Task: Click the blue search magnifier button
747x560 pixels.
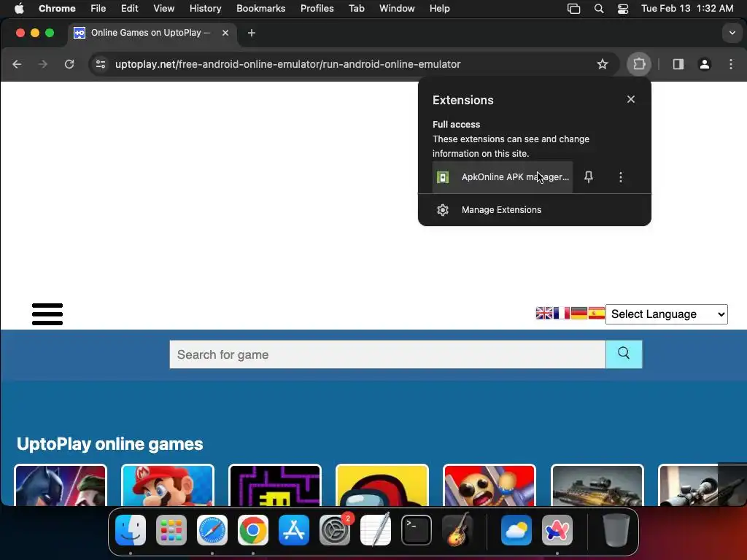Action: point(624,354)
